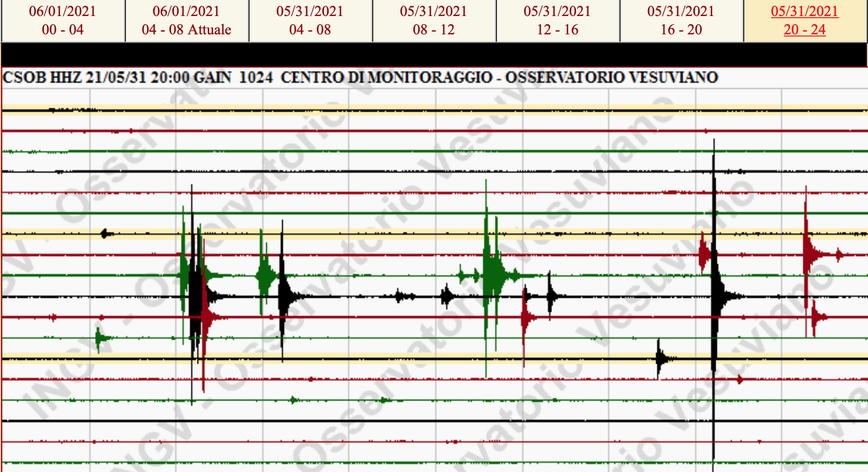
Task: Click the small black event on bottom yellow band
Action: [661, 359]
